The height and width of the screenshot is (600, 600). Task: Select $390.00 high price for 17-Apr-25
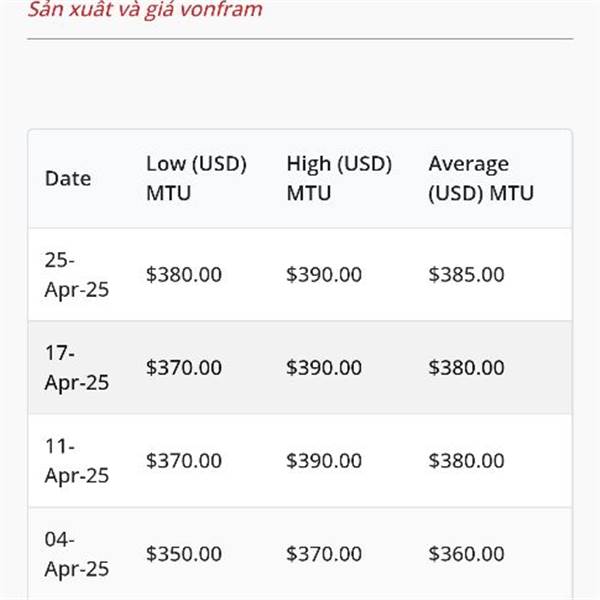click(x=324, y=368)
